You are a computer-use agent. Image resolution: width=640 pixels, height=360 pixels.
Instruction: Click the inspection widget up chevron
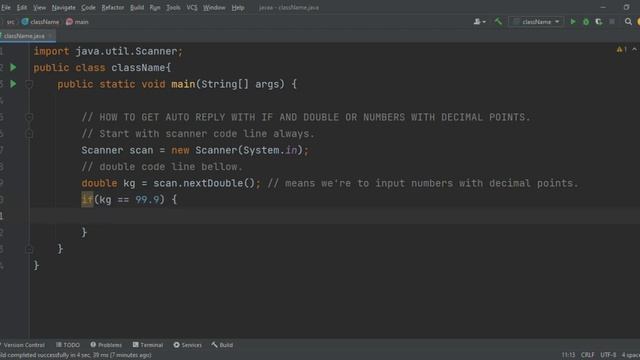[x=634, y=49]
